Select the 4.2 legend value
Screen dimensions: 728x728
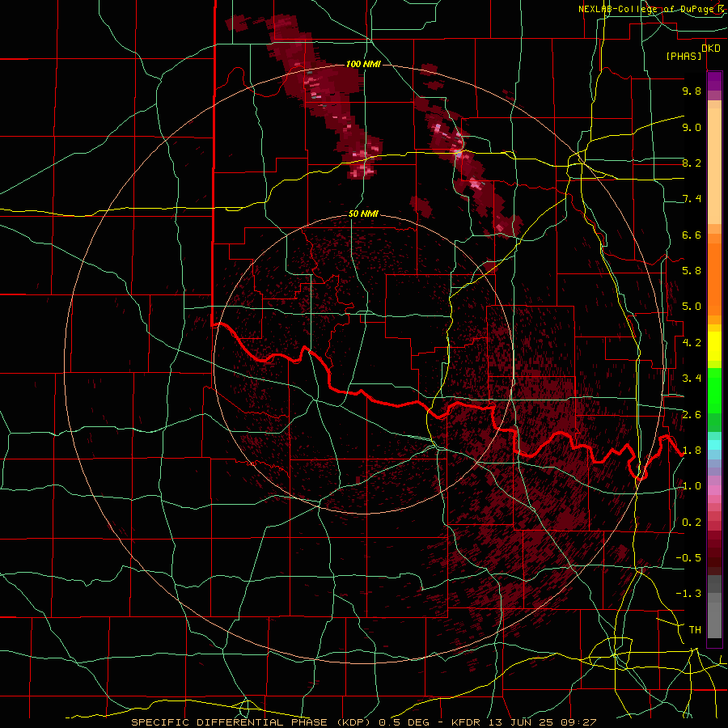[x=692, y=343]
